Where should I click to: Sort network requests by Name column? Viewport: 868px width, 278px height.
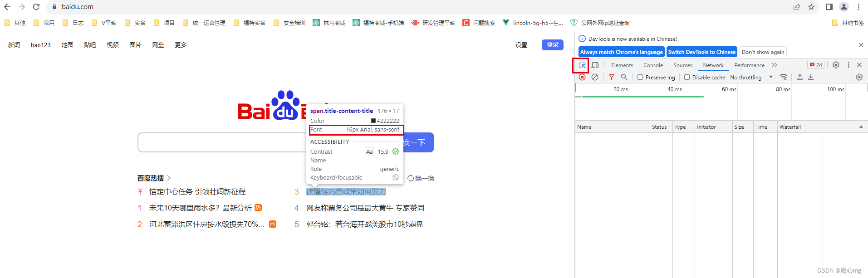[612, 127]
